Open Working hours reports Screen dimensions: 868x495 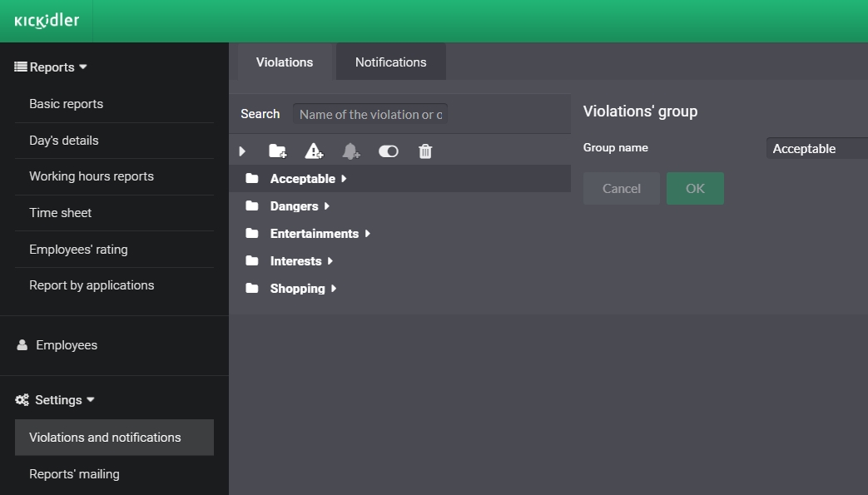click(92, 176)
